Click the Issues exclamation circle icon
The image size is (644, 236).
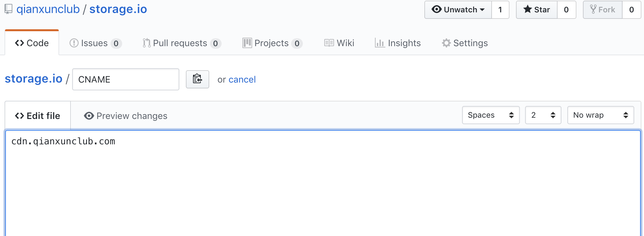pos(74,43)
